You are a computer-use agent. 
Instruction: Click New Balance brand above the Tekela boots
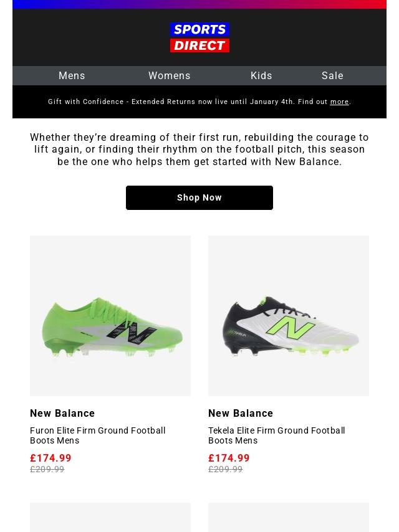pos(241,413)
